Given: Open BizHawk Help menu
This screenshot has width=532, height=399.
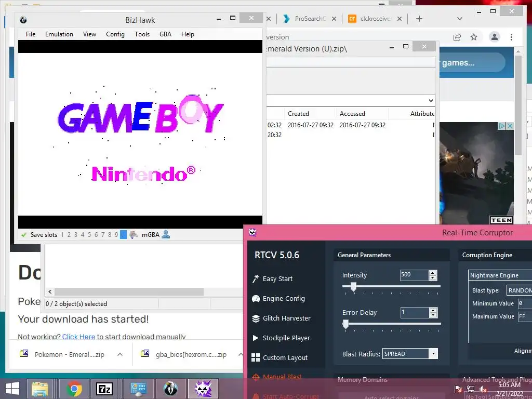Looking at the screenshot, I should (x=188, y=34).
